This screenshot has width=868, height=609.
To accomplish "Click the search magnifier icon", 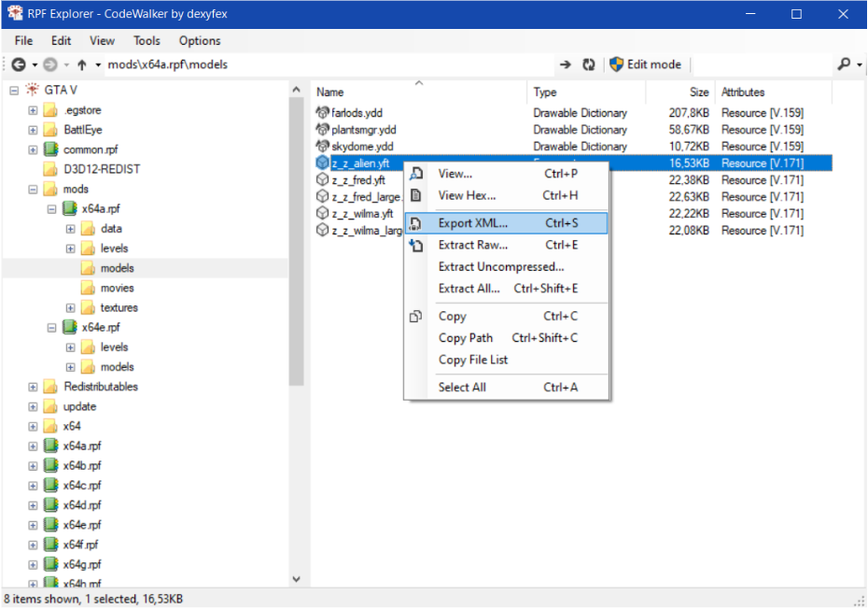I will 844,64.
